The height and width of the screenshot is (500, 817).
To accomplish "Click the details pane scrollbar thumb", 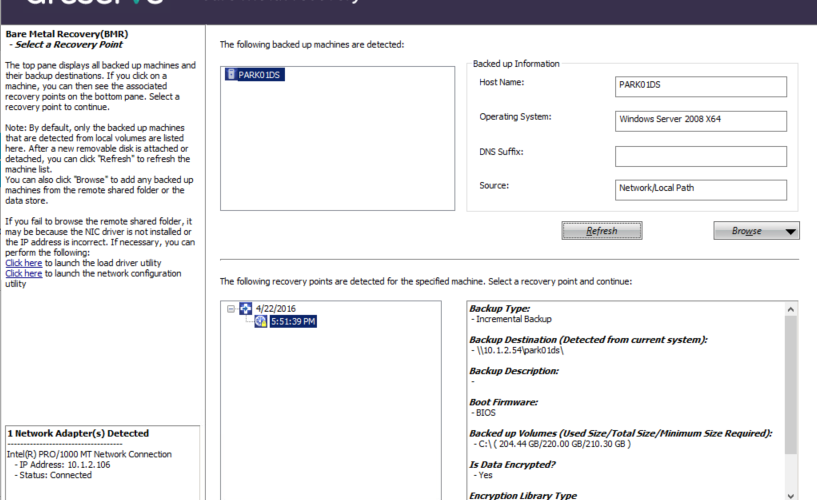I will [791, 385].
